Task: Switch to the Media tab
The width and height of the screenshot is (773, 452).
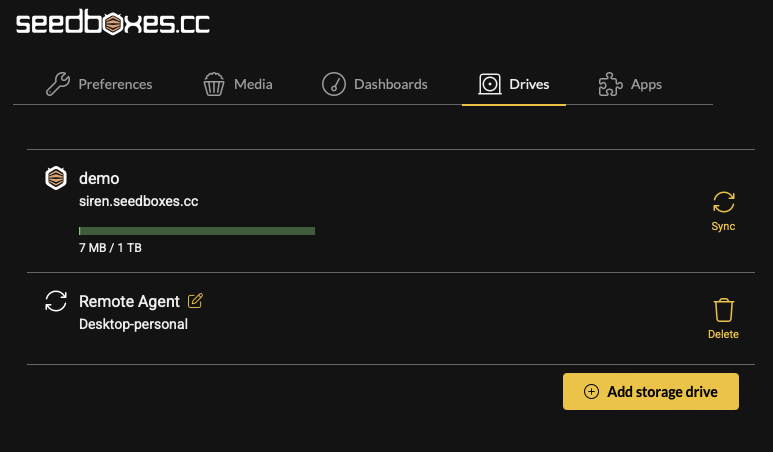Action: tap(253, 84)
